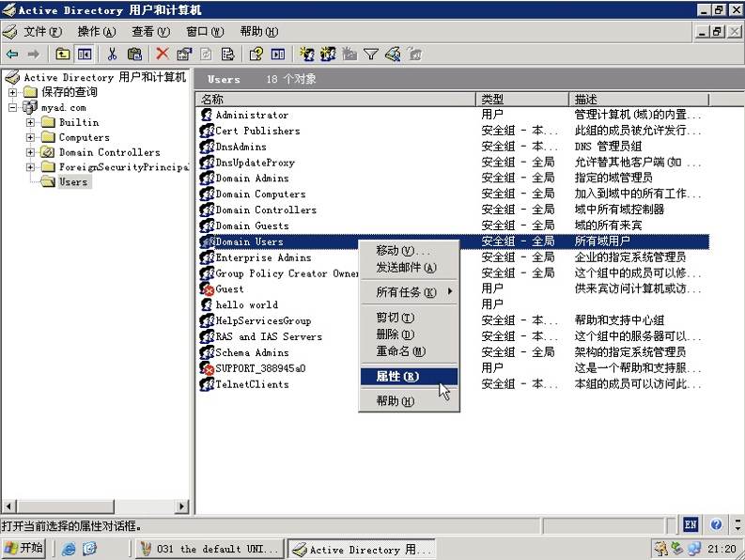The image size is (745, 560).
Task: Click the disabled Guest account icon
Action: point(207,289)
